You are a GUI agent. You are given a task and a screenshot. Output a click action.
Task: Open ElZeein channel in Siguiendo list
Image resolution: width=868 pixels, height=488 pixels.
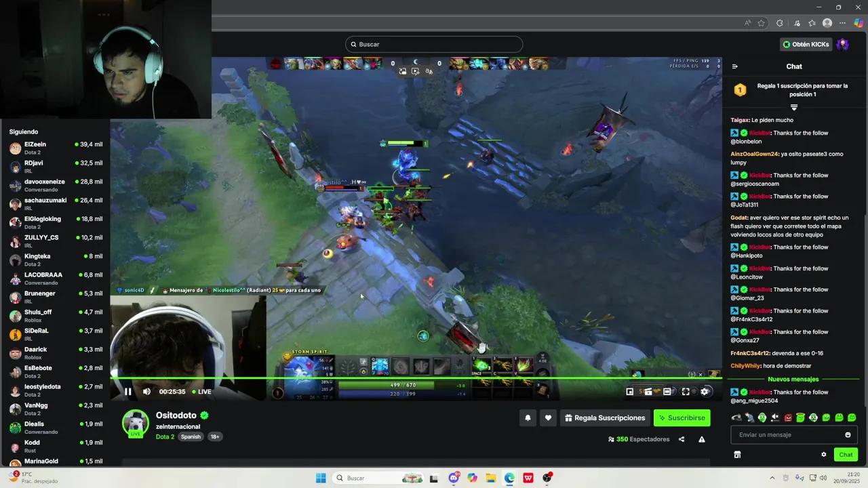click(56, 148)
